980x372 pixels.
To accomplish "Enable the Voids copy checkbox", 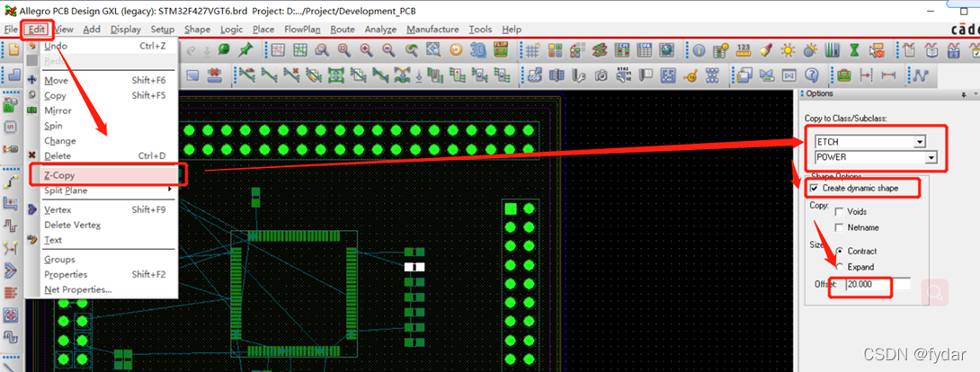I will click(x=839, y=211).
